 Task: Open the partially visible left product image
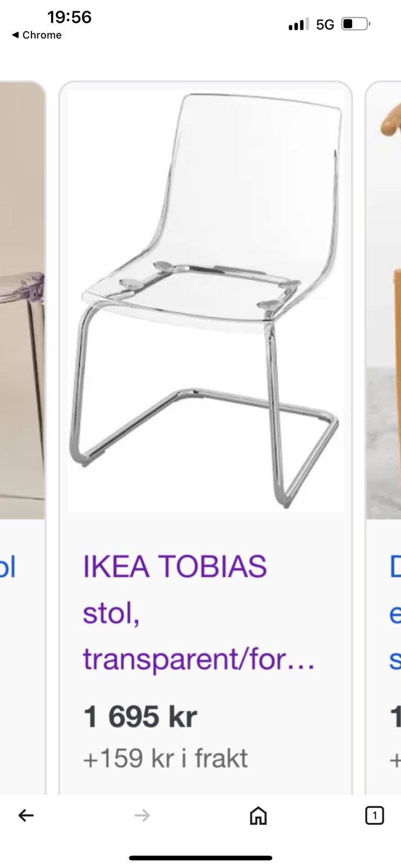22,301
